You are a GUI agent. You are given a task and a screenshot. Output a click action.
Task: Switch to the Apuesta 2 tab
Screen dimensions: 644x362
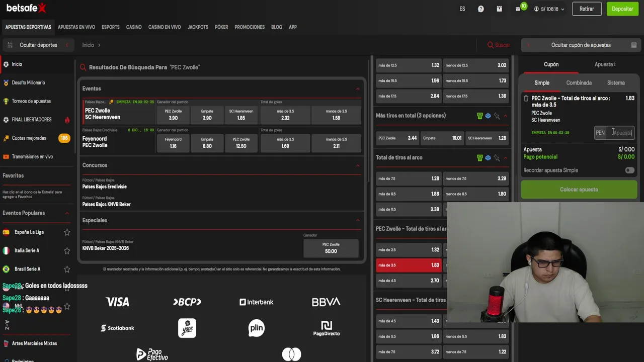(605, 64)
